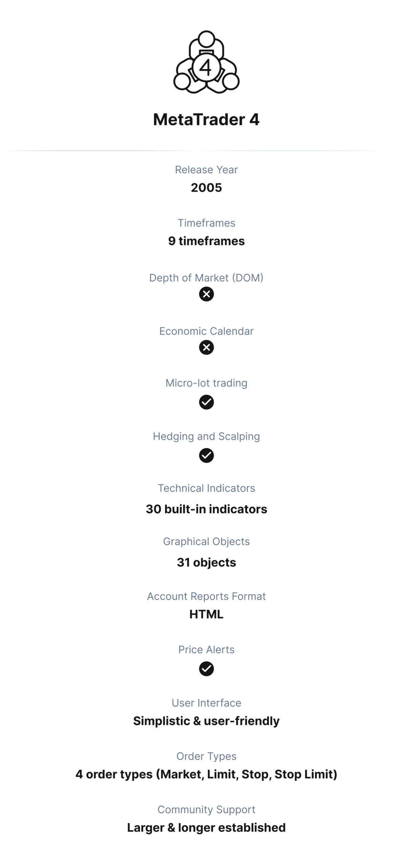Click the Depth of Market cross icon

point(206,294)
